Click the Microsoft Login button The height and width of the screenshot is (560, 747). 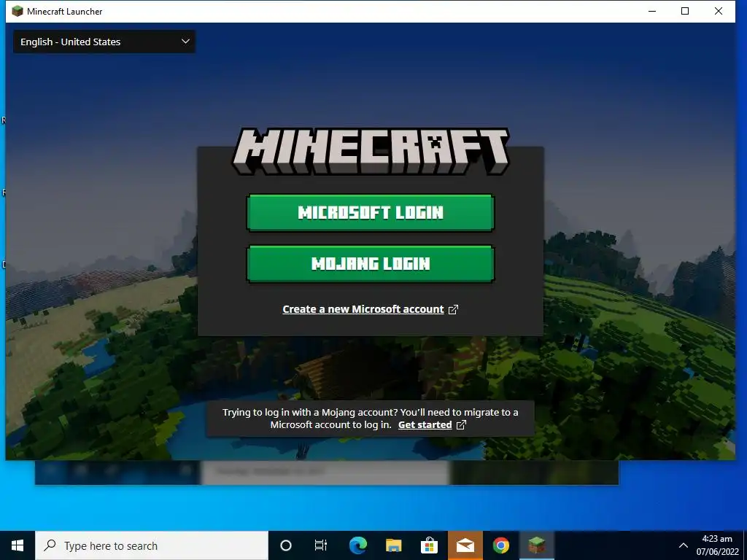pos(370,212)
